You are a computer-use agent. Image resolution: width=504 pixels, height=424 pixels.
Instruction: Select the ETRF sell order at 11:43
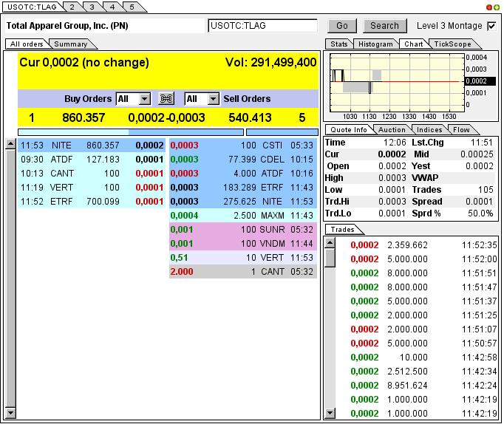(x=243, y=188)
